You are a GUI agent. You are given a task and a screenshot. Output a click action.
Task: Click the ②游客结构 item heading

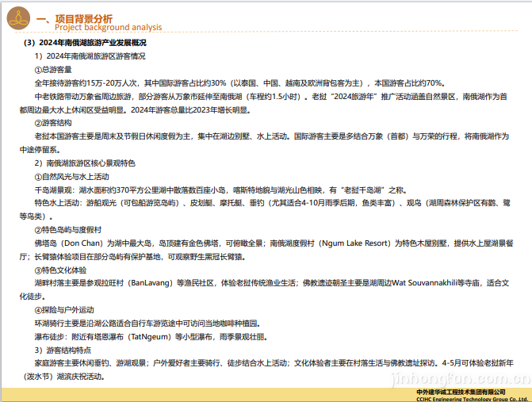point(53,123)
